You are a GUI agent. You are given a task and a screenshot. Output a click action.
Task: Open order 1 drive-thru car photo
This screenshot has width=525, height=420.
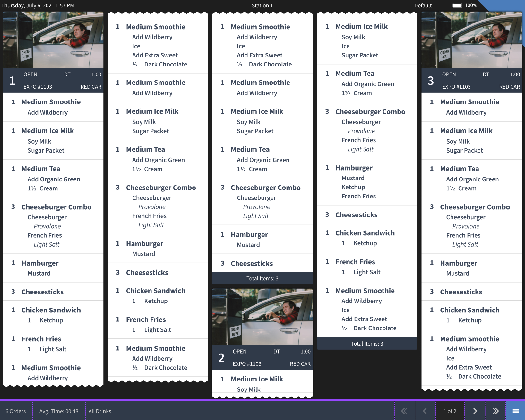click(53, 40)
